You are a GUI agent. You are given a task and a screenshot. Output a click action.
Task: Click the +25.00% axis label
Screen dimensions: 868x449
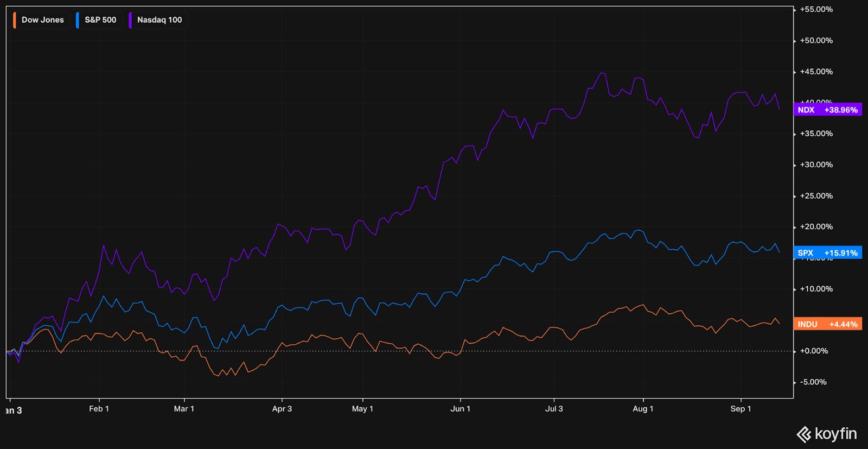816,196
